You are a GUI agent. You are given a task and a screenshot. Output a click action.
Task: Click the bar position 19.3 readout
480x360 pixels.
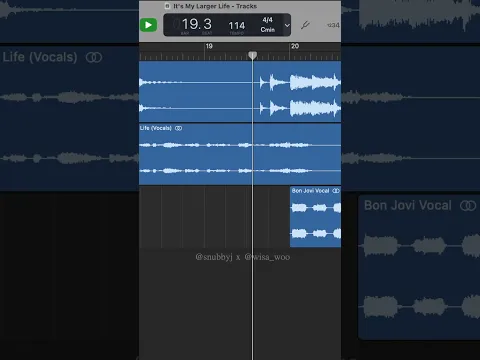[x=197, y=24]
